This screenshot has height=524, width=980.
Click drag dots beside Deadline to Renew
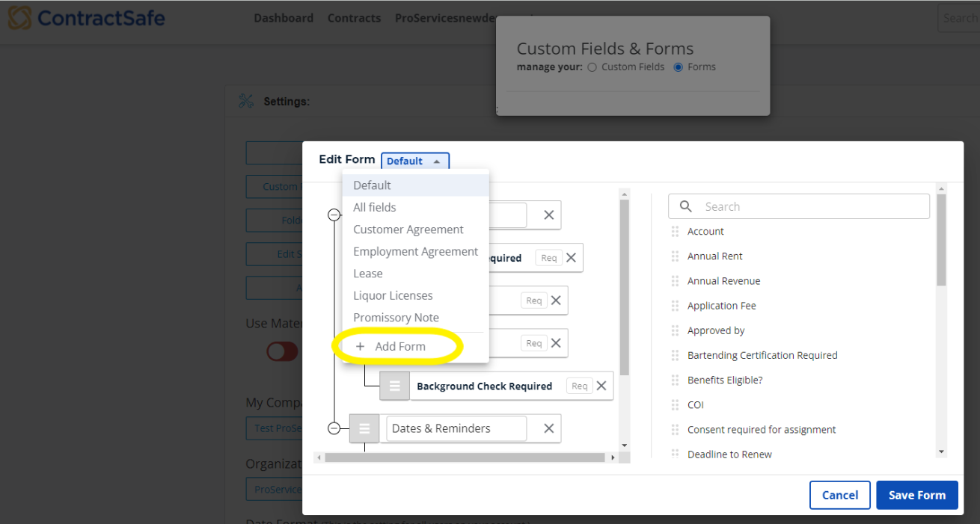[675, 454]
